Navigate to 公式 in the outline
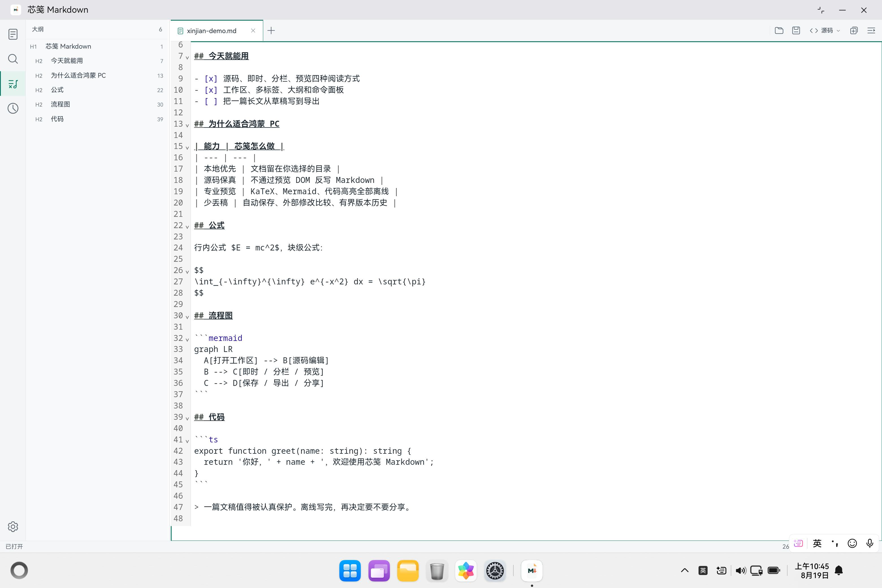The image size is (882, 588). coord(97,90)
